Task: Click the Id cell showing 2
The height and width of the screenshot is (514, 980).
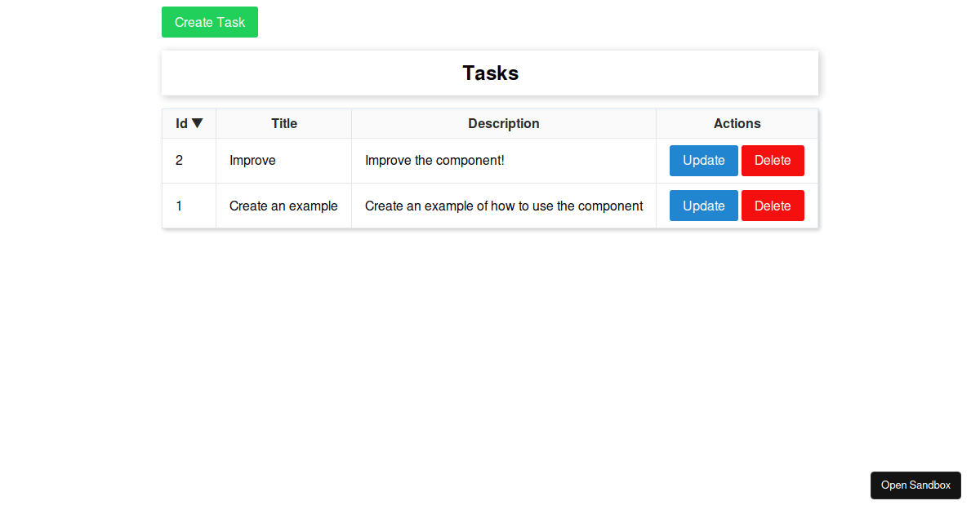Action: pyautogui.click(x=179, y=160)
